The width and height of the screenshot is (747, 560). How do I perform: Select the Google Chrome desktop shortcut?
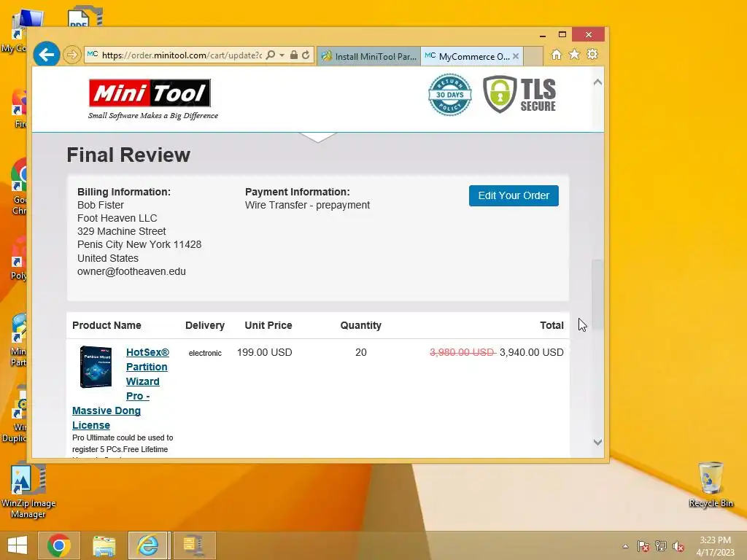19,187
